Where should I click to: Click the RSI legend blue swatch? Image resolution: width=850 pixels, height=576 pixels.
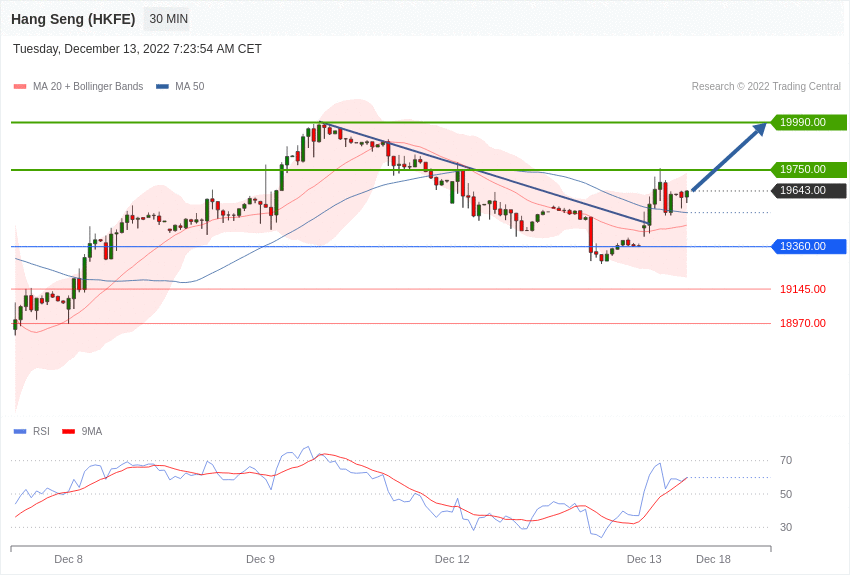(20, 432)
